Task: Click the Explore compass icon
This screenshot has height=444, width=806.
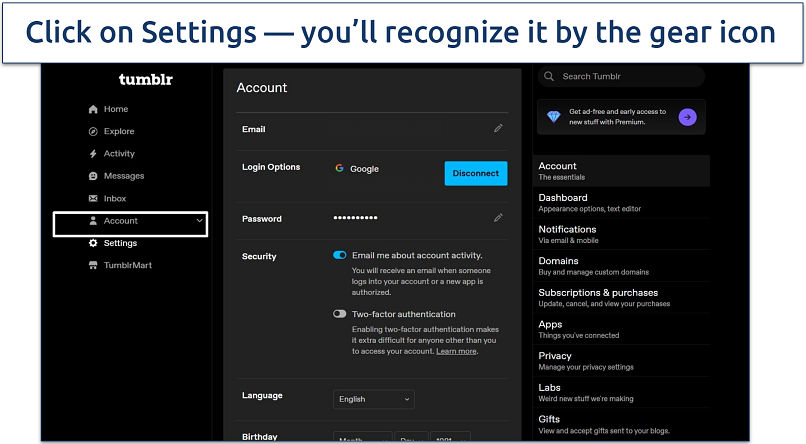Action: tap(93, 132)
